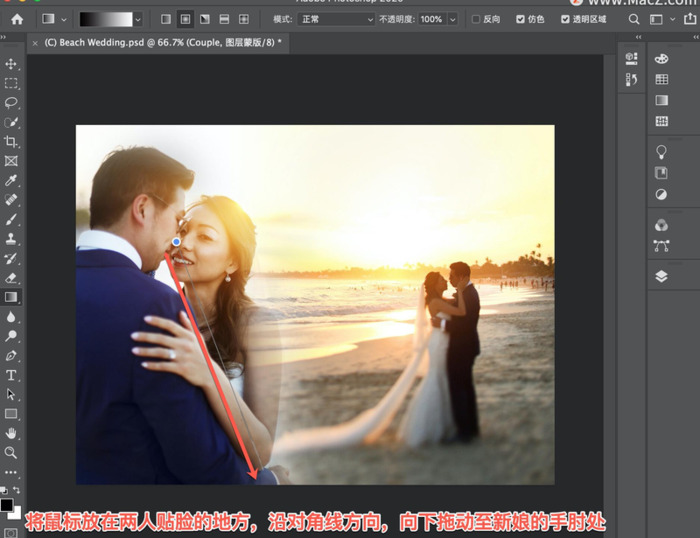Viewport: 700px width, 538px height.
Task: Select the Lasso tool
Action: (x=11, y=103)
